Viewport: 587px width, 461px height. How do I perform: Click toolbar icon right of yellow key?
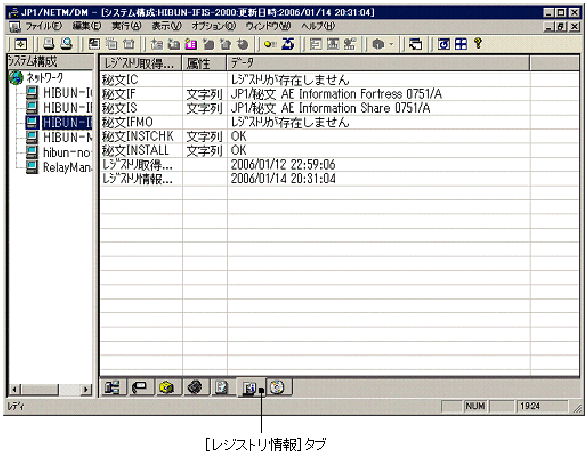288,44
